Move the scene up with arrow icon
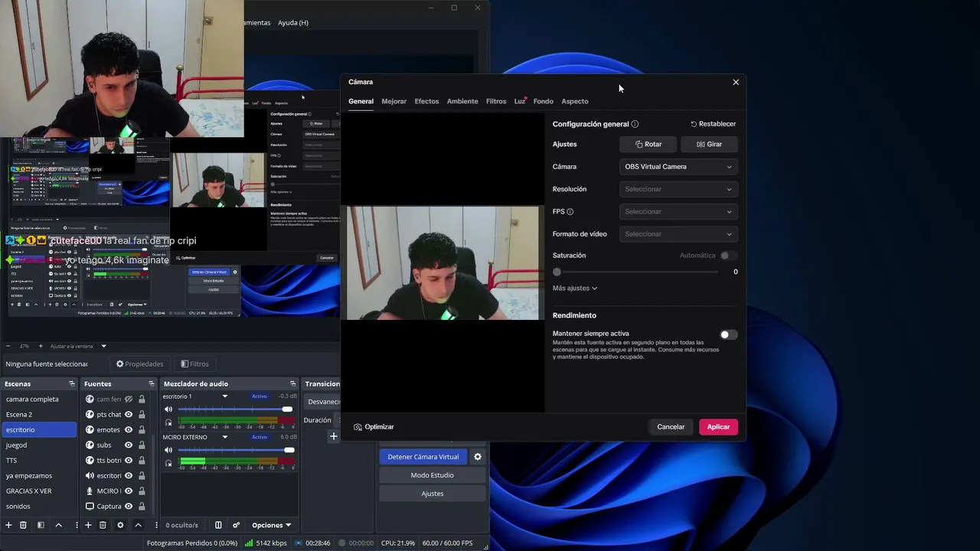980x551 pixels. tap(58, 525)
